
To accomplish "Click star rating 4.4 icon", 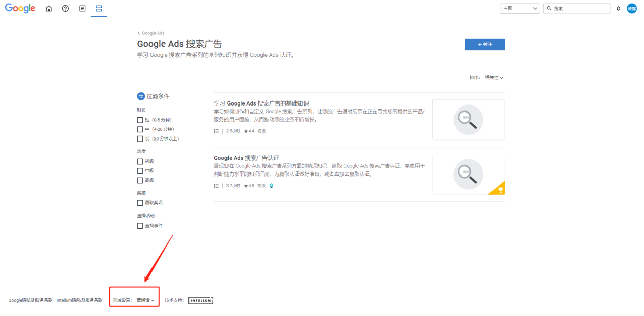I will click(246, 131).
